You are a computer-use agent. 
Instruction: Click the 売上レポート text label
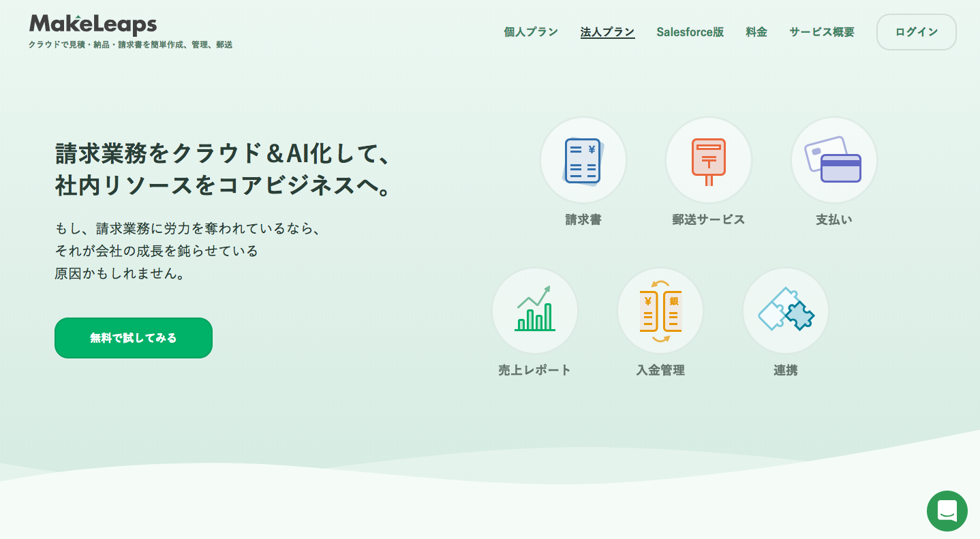[x=534, y=370]
